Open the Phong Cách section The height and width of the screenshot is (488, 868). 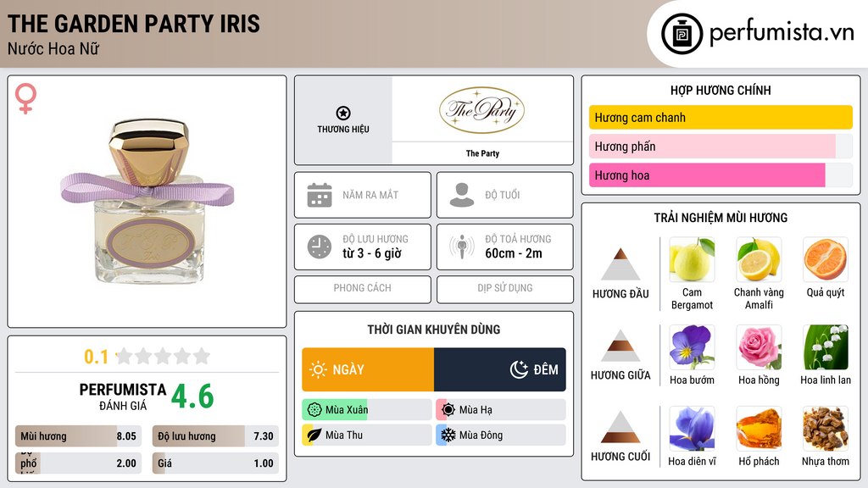[362, 288]
